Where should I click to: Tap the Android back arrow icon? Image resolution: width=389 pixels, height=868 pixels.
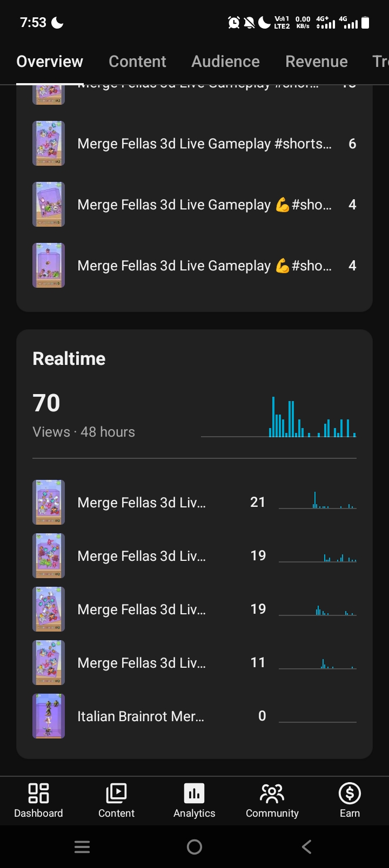tap(306, 846)
